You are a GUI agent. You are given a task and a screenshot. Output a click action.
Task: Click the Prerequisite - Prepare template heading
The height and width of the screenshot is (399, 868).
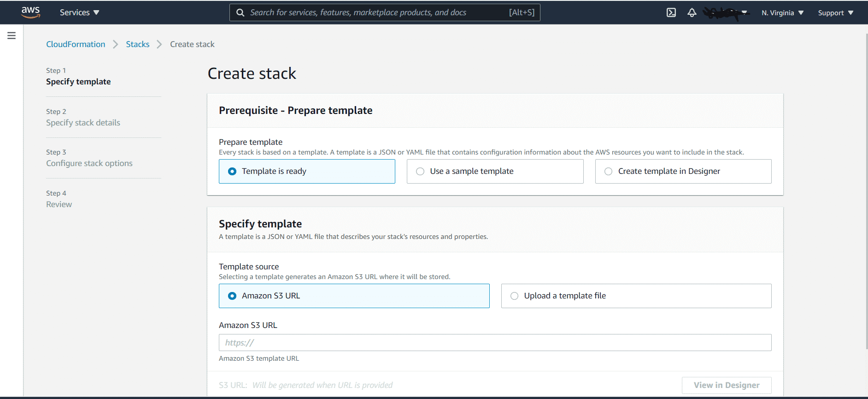pos(296,111)
